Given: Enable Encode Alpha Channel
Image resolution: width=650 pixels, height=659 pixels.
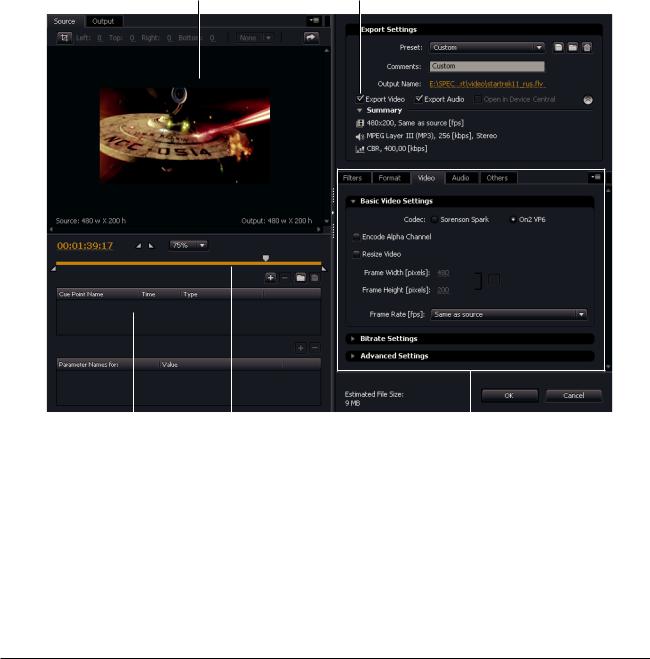Looking at the screenshot, I should point(356,237).
